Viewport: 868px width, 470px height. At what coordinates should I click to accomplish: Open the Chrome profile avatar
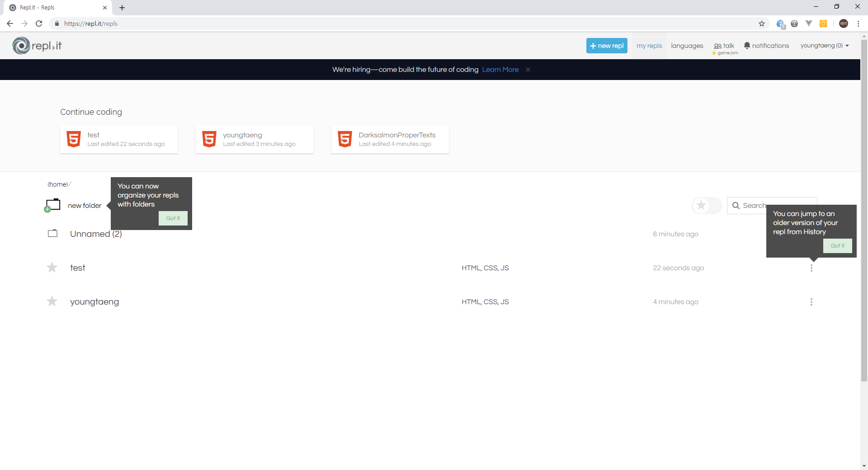[x=844, y=23]
